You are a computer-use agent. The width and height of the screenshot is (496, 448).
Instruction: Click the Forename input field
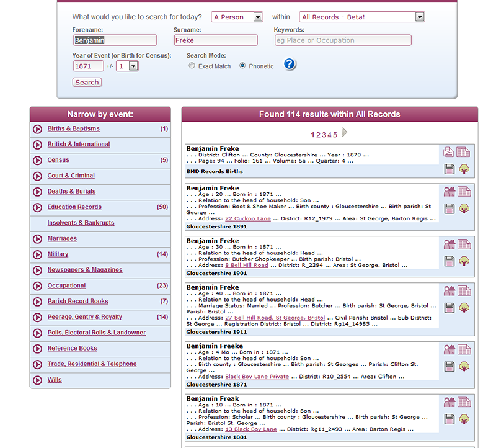(115, 40)
